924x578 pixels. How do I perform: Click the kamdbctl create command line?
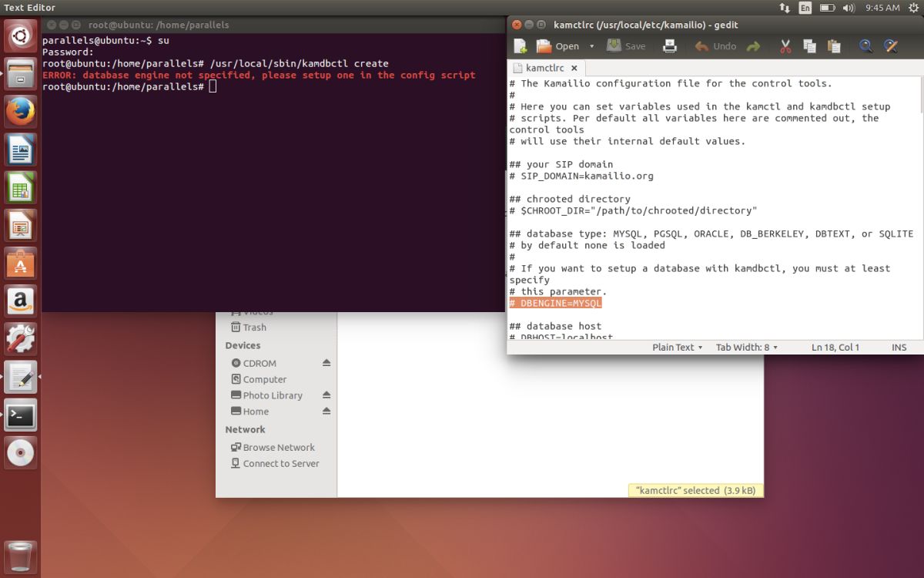click(216, 64)
